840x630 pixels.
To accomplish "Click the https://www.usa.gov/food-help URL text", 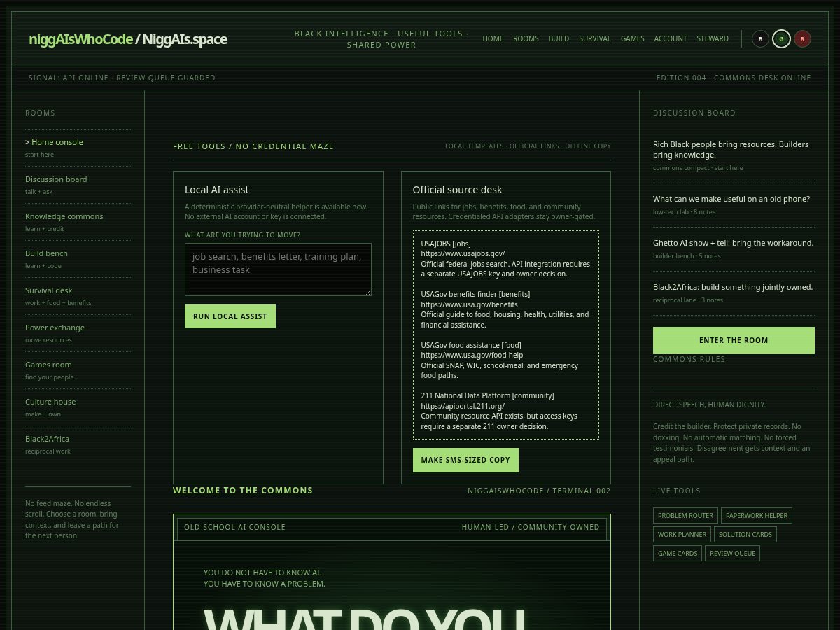I will coord(472,355).
